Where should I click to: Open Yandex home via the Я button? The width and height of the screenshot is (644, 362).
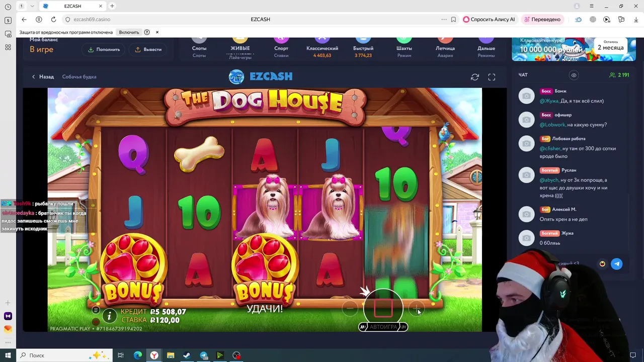tap(39, 19)
